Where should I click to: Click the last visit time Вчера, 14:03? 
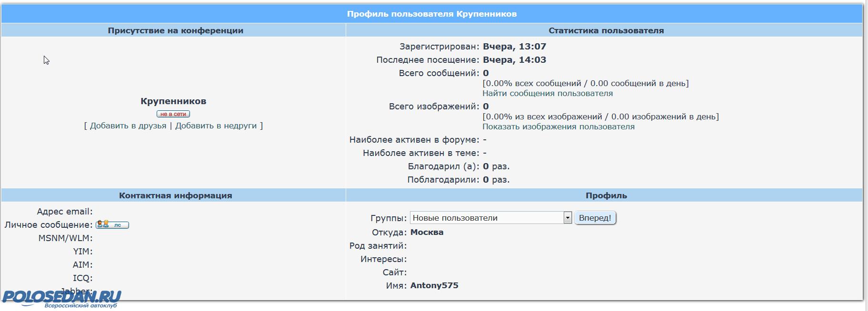tap(514, 60)
